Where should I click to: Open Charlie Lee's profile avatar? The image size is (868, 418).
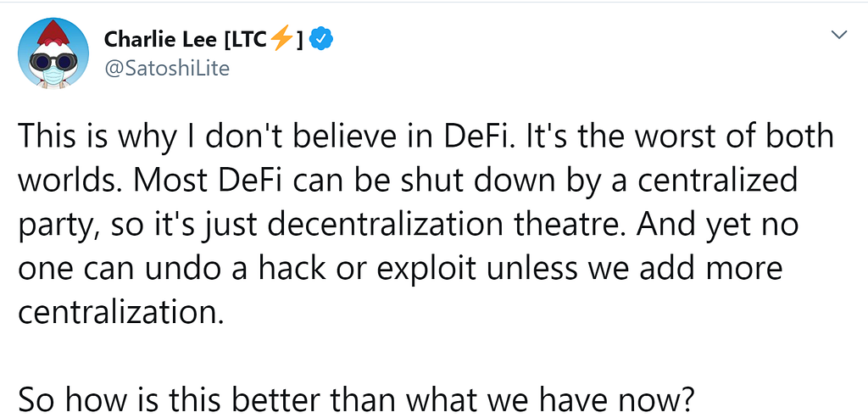(53, 53)
